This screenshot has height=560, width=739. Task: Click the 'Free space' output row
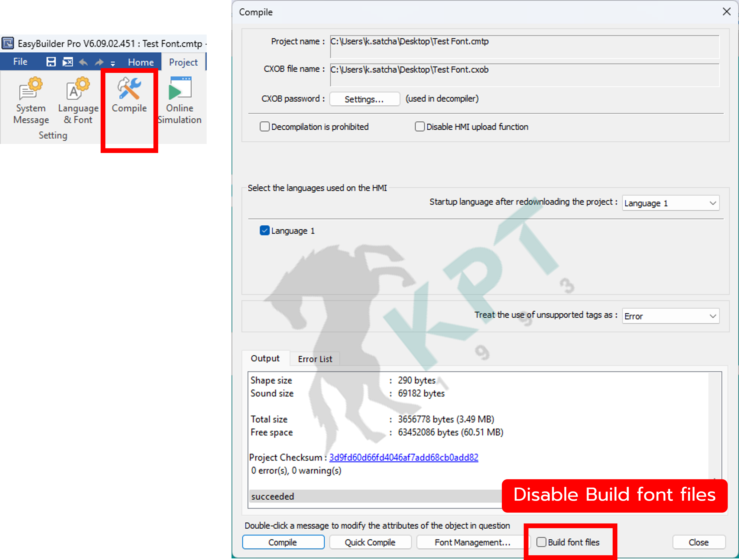coord(377,432)
